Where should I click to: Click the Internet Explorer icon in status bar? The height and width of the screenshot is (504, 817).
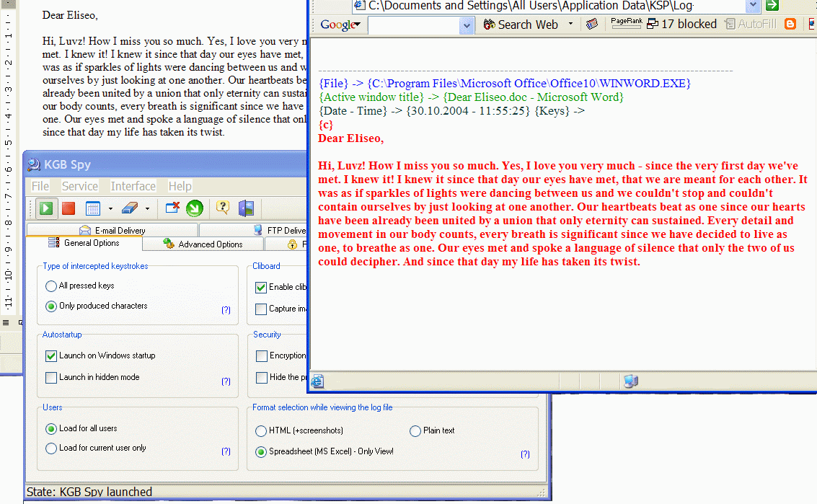click(x=317, y=381)
